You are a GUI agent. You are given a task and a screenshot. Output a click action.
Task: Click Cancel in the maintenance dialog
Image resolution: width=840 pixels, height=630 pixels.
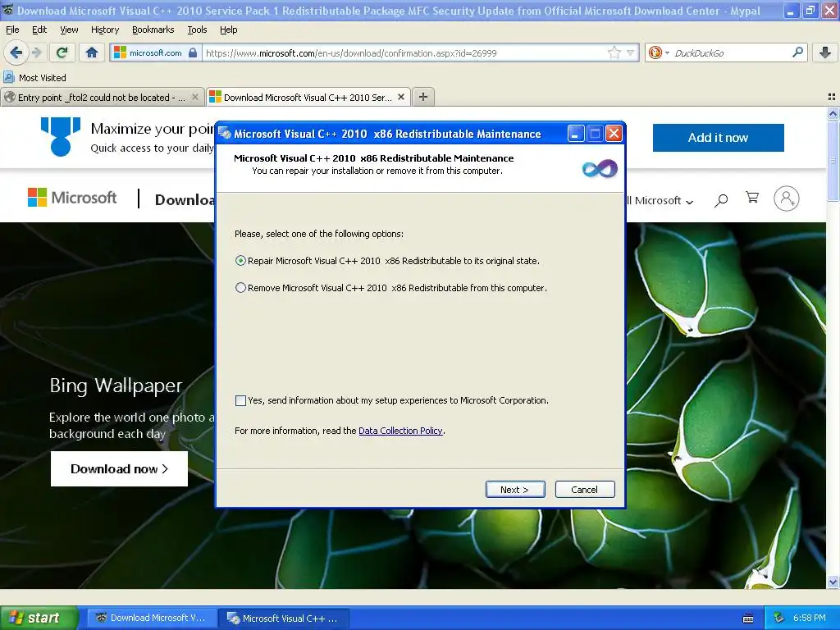click(x=584, y=489)
